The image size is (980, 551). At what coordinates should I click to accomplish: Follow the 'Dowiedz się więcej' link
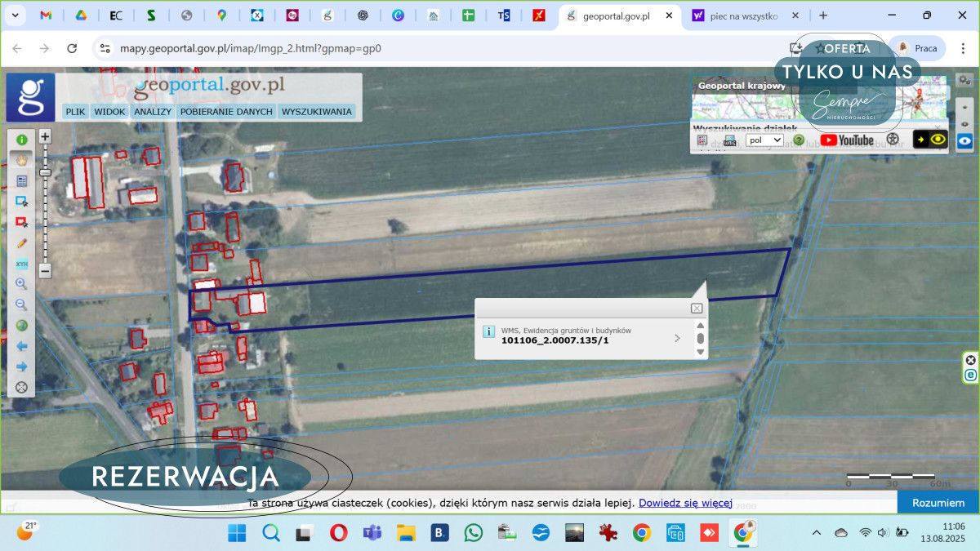coord(685,503)
